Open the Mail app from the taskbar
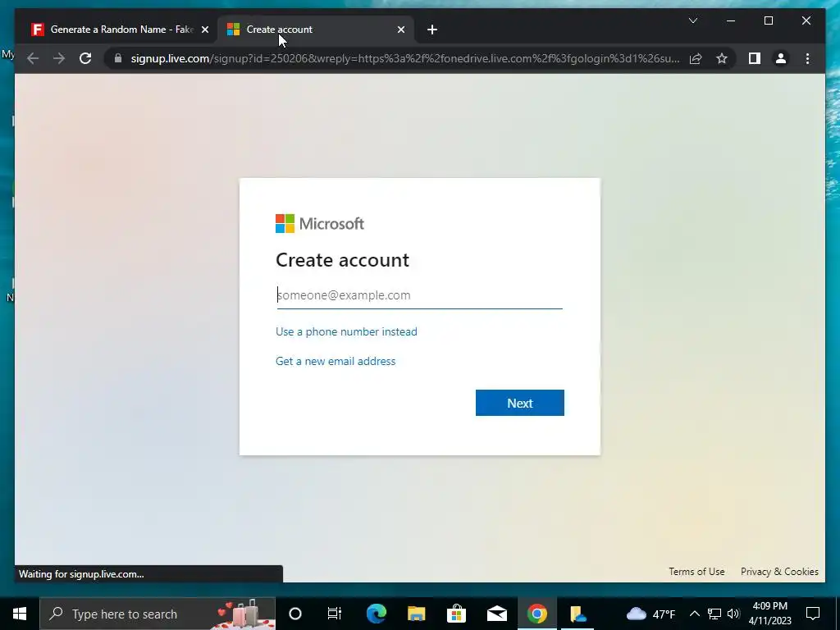The height and width of the screenshot is (630, 840). 496,614
